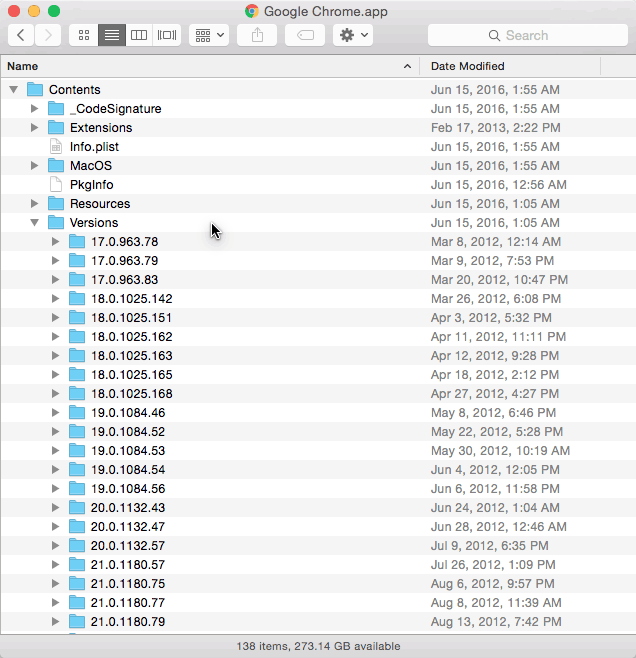The image size is (636, 658).
Task: Select the row named 21.0.1180.77
Action: tap(318, 603)
